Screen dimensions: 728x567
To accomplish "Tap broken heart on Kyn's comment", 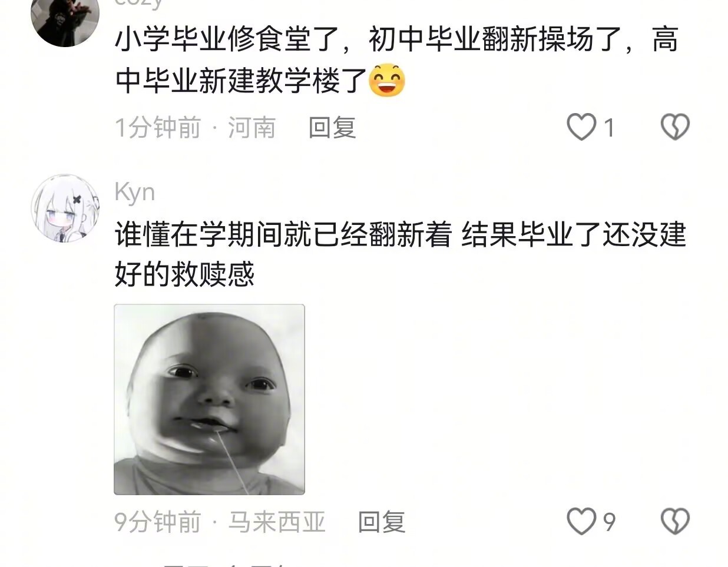I will [x=675, y=521].
